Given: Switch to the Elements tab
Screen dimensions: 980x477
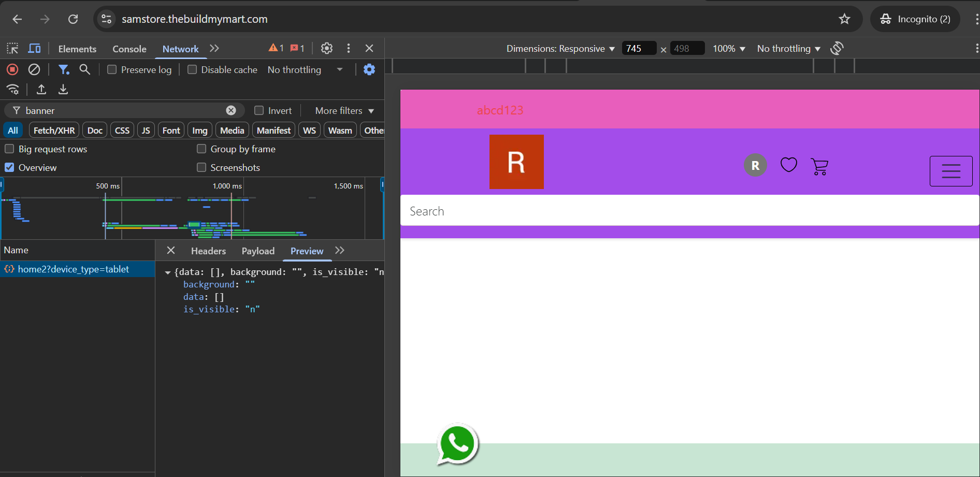Looking at the screenshot, I should (x=77, y=49).
